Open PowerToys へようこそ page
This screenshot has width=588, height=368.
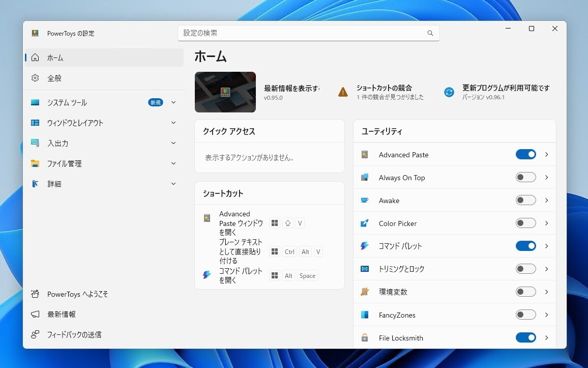click(77, 294)
